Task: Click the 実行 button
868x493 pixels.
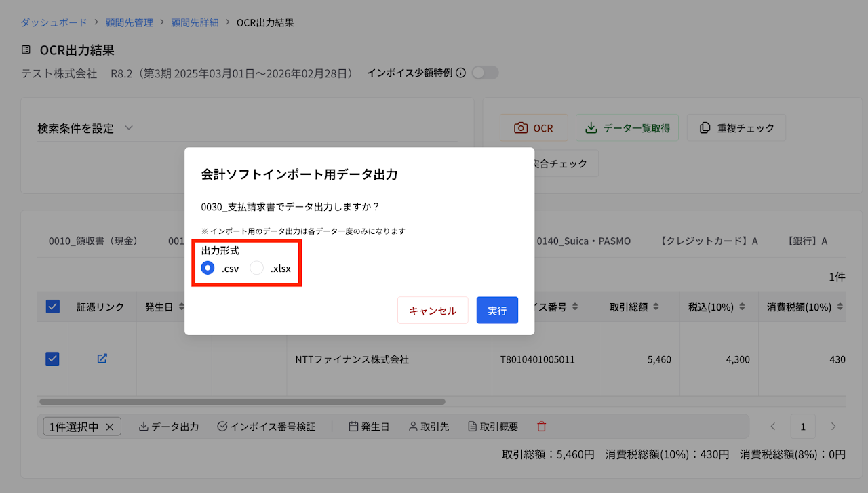Action: click(x=497, y=311)
